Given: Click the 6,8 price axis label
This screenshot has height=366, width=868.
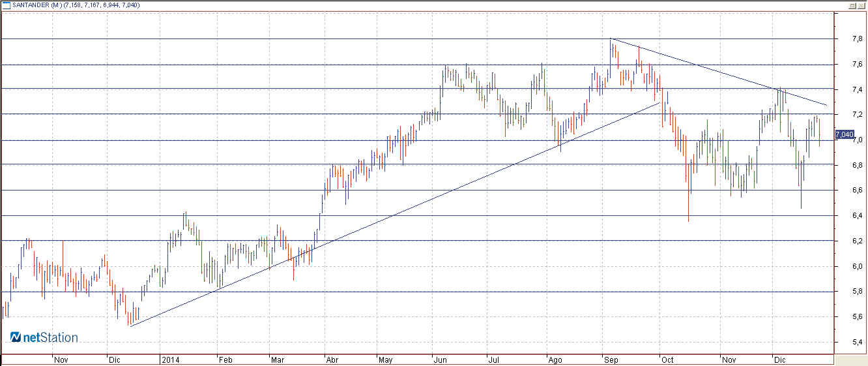Looking at the screenshot, I should tap(858, 165).
